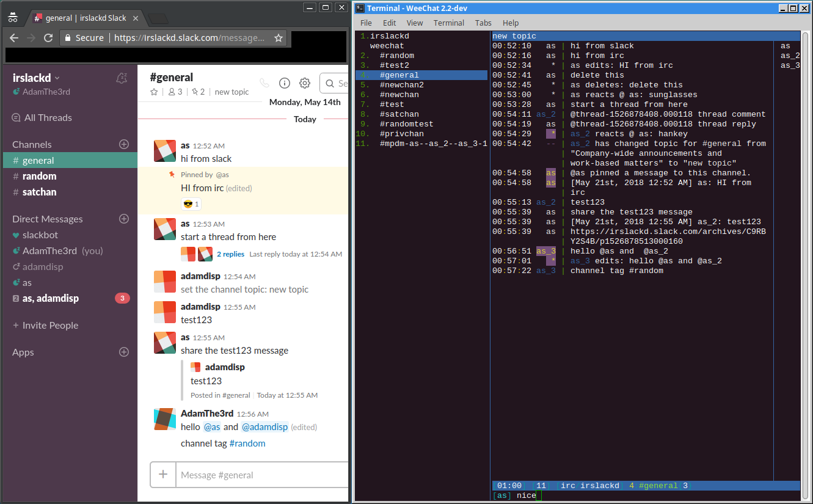Viewport: 813px width, 504px height.
Task: Click the search magnifier in channel header
Action: click(329, 82)
